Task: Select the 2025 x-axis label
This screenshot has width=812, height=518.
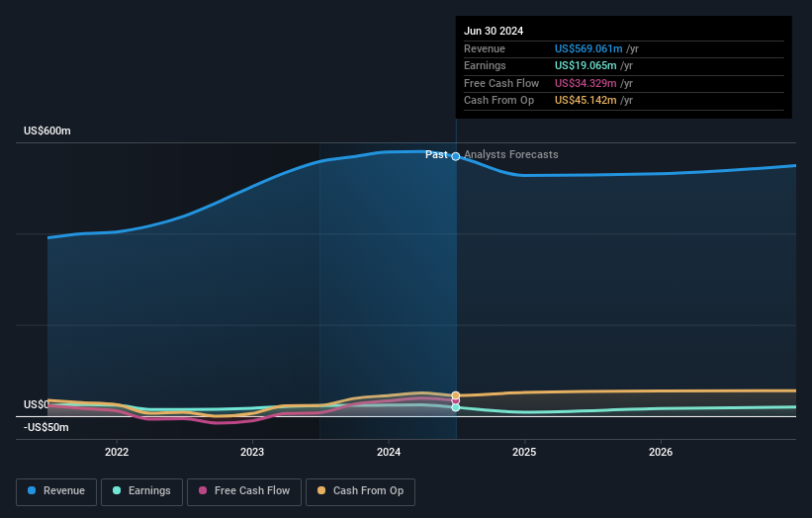Action: coord(524,452)
